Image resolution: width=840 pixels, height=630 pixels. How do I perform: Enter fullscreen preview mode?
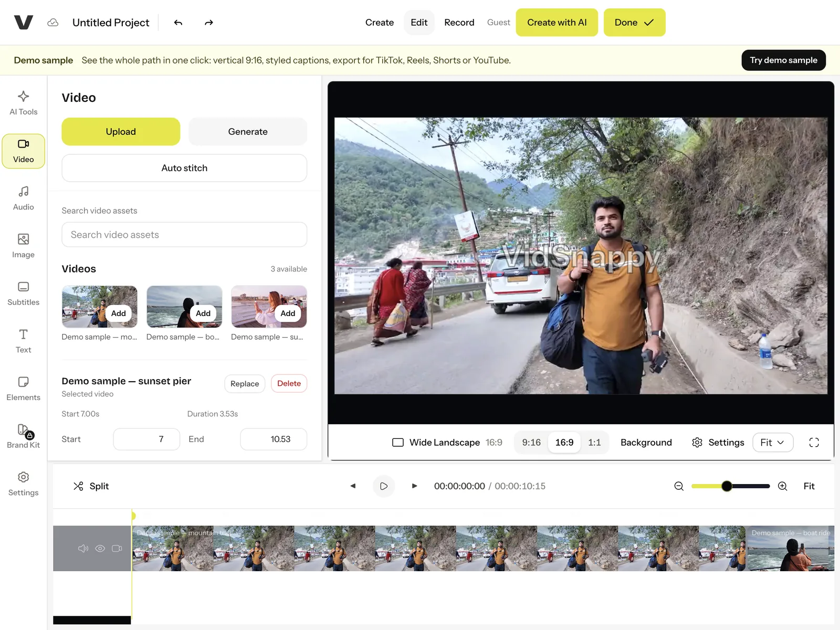coord(814,443)
